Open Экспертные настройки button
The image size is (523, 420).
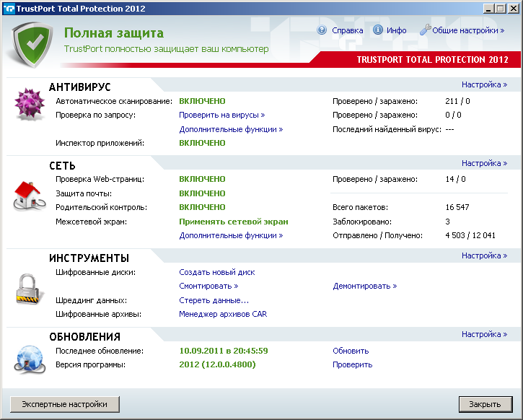tap(65, 404)
